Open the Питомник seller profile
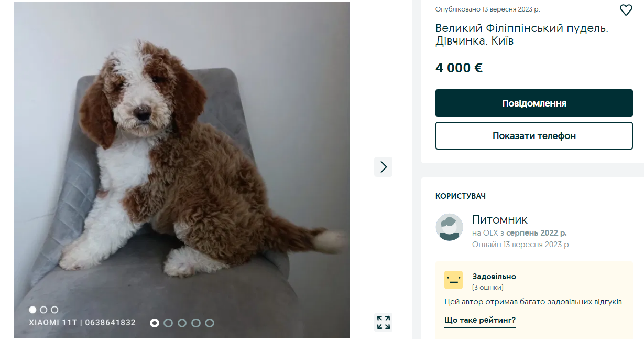Image resolution: width=644 pixels, height=339 pixels. click(x=499, y=220)
